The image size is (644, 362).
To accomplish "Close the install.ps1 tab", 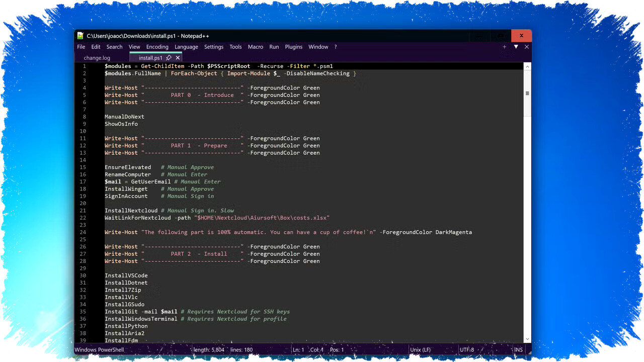I will pos(178,58).
